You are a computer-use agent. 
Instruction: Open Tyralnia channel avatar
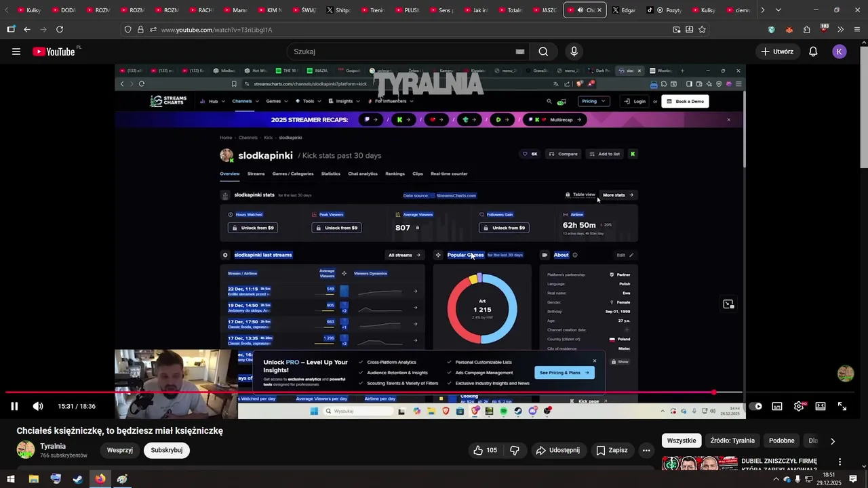coord(26,450)
